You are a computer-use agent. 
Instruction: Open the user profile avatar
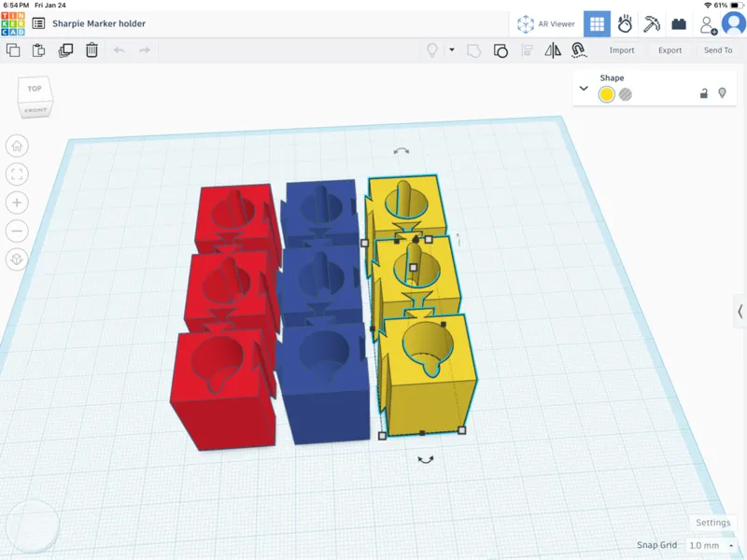click(x=734, y=23)
